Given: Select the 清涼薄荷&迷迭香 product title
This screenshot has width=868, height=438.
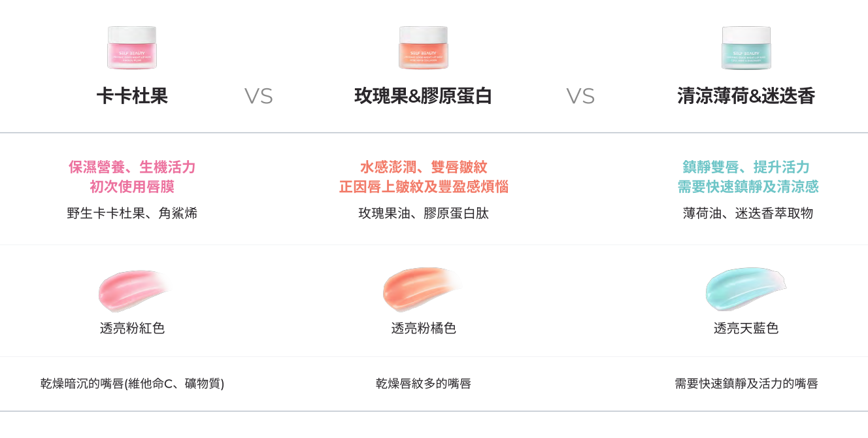Looking at the screenshot, I should (x=746, y=96).
